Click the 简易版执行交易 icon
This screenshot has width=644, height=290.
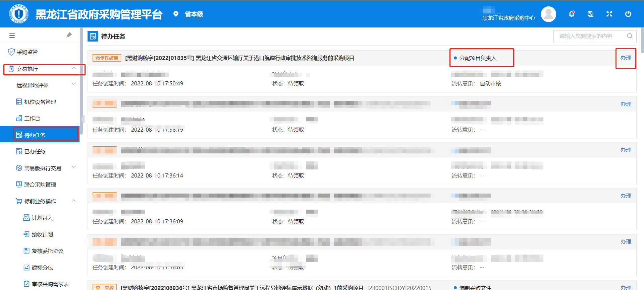coord(19,168)
